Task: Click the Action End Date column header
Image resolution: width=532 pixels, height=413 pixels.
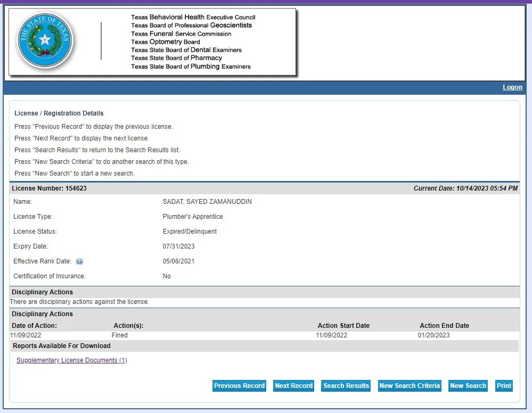Action: point(444,326)
